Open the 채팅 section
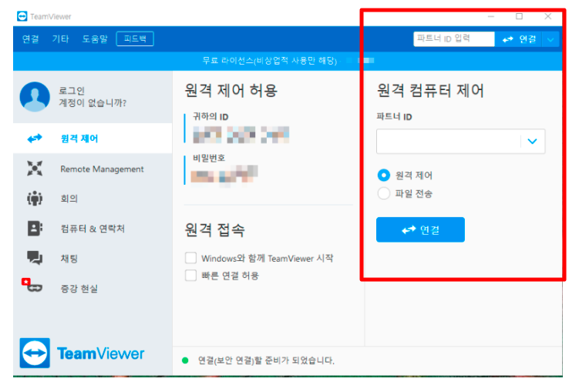The image size is (579, 392). (93, 258)
